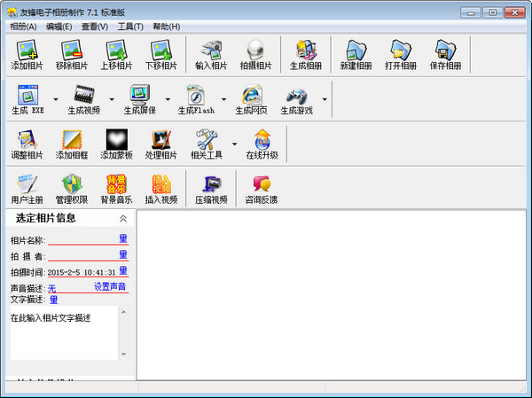Click the 拍摄相片 webcam icon
Image resolution: width=532 pixels, height=398 pixels.
[256, 50]
